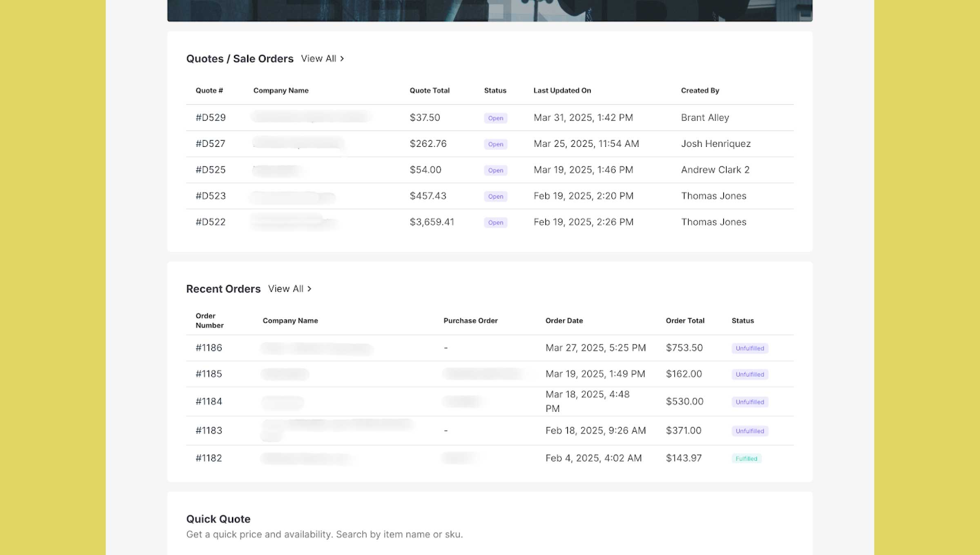The image size is (980, 555).
Task: Open order #1183
Action: coord(209,431)
